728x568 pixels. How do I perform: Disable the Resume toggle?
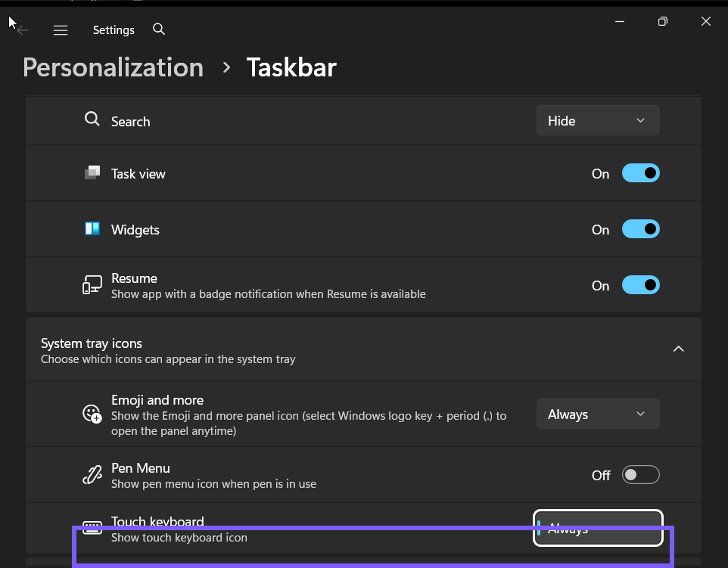tap(641, 285)
